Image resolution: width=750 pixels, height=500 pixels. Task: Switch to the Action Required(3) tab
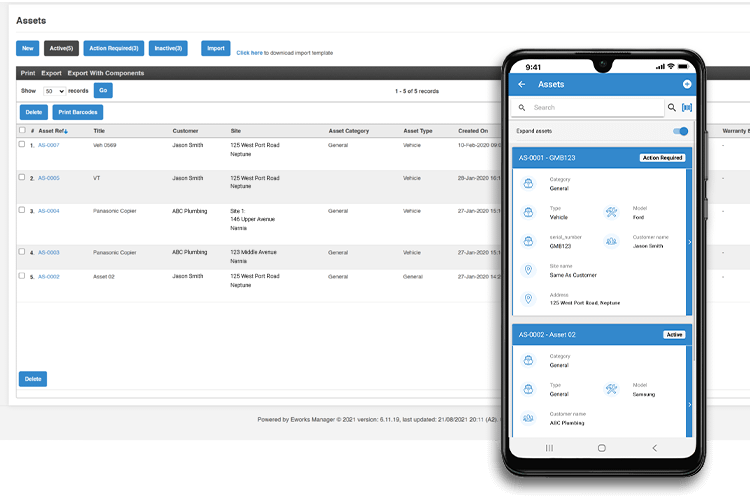point(113,48)
